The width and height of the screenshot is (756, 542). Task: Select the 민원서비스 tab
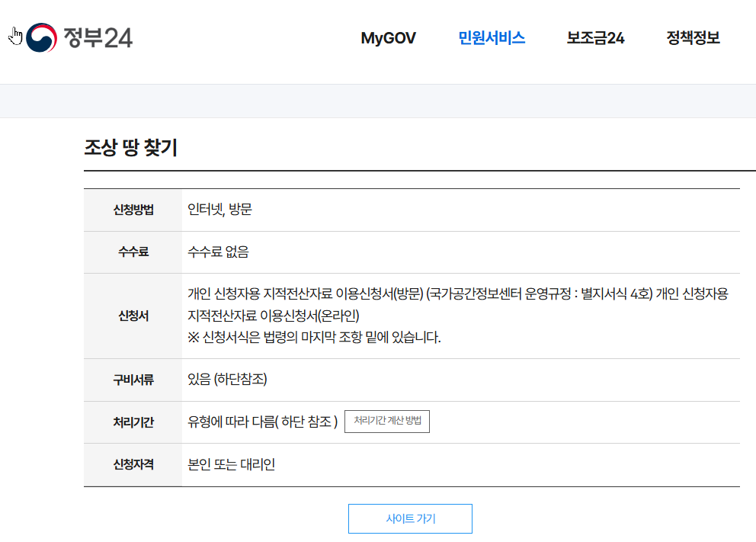[x=492, y=37]
